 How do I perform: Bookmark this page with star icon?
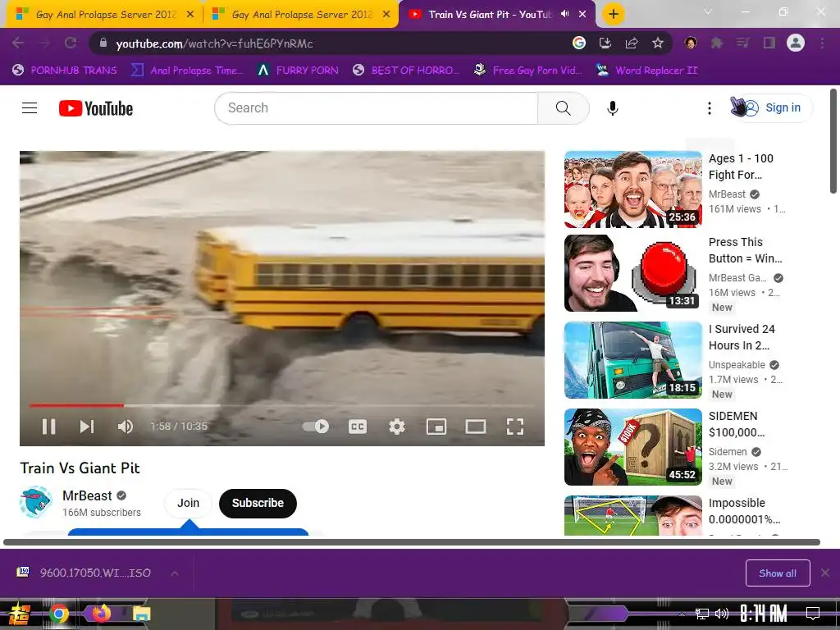(658, 43)
